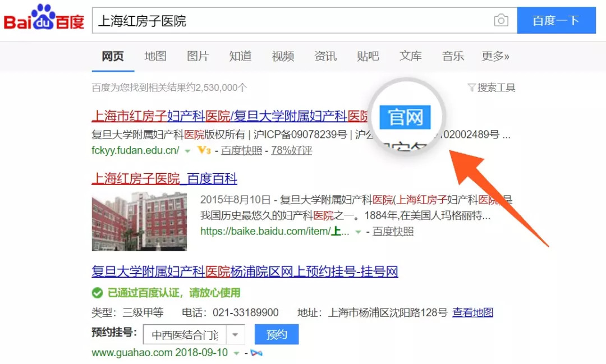Open camera image search in search box
This screenshot has width=606, height=364.
(x=501, y=21)
